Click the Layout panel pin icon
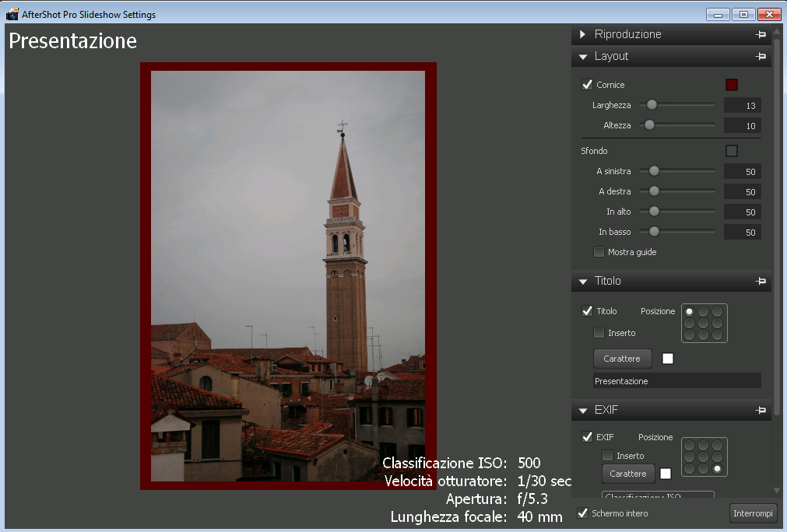Image resolution: width=787 pixels, height=532 pixels. click(760, 57)
